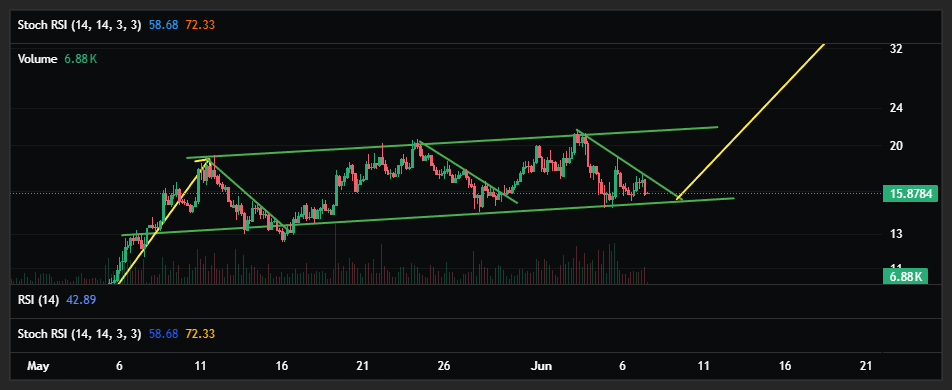Select the Stoch RSI legend beneath the RSI pane

[x=80, y=334]
